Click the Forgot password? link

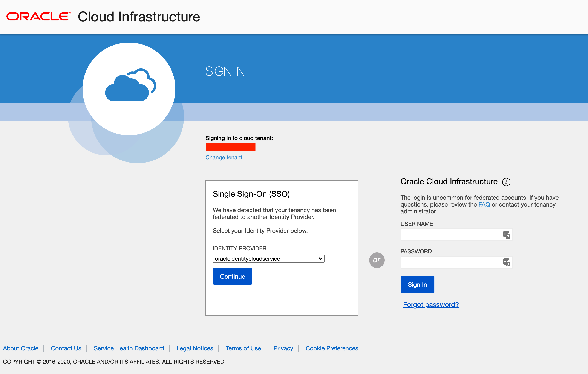(x=431, y=304)
